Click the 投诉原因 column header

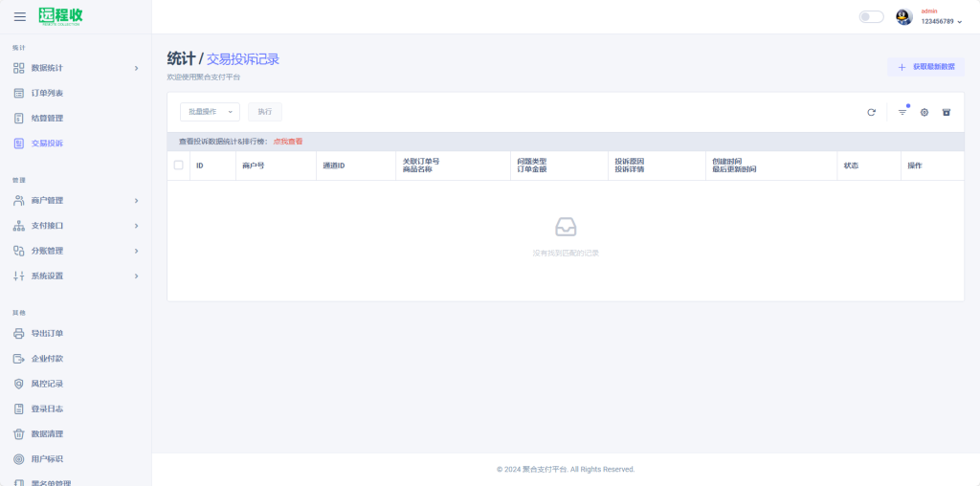[x=630, y=161]
